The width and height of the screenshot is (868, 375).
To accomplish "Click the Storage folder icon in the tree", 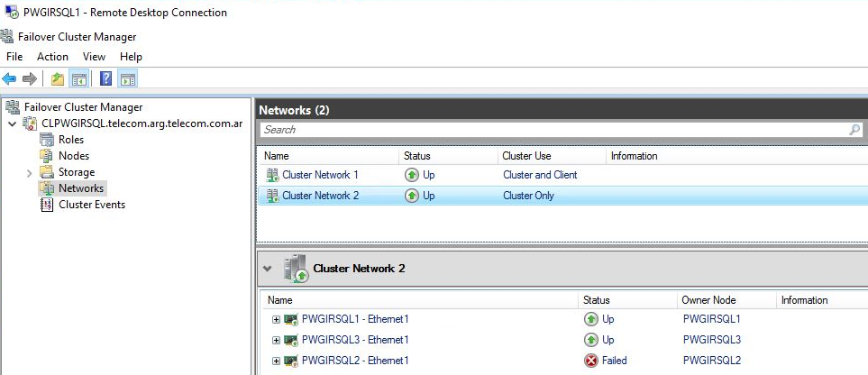I will [x=47, y=172].
